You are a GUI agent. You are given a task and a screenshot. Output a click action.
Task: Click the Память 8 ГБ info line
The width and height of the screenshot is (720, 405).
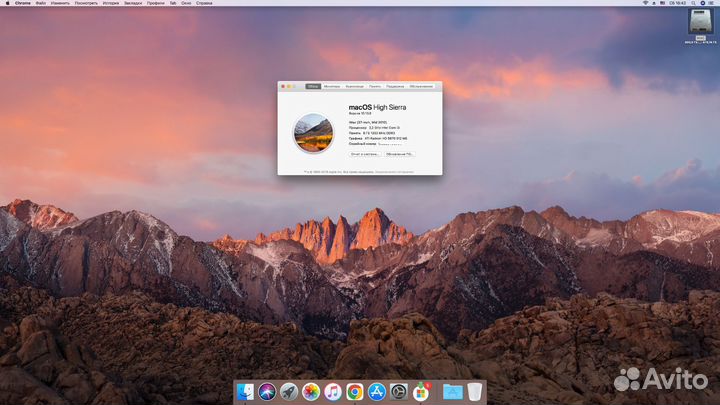[371, 133]
